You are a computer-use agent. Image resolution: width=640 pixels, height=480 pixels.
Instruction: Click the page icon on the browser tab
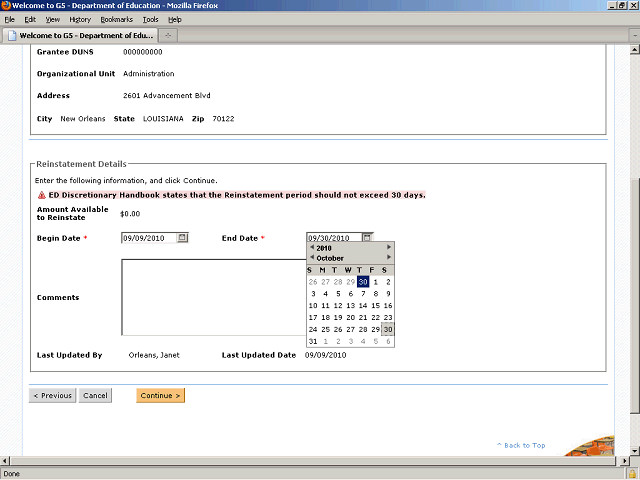12,36
